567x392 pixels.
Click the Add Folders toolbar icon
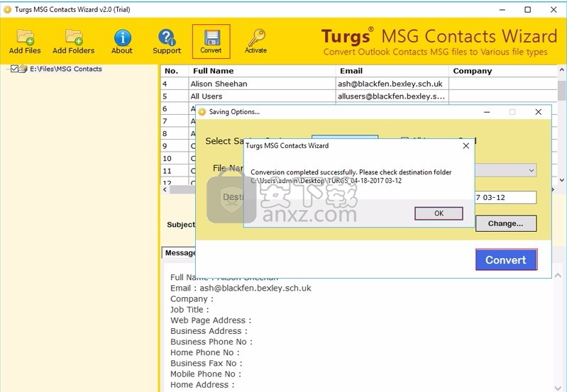click(73, 41)
